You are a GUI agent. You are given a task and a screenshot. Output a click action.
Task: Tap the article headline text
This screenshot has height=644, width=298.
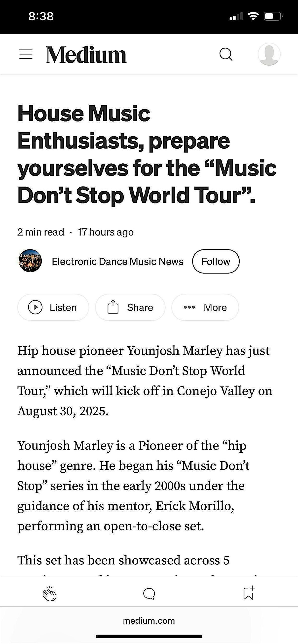[x=147, y=154]
